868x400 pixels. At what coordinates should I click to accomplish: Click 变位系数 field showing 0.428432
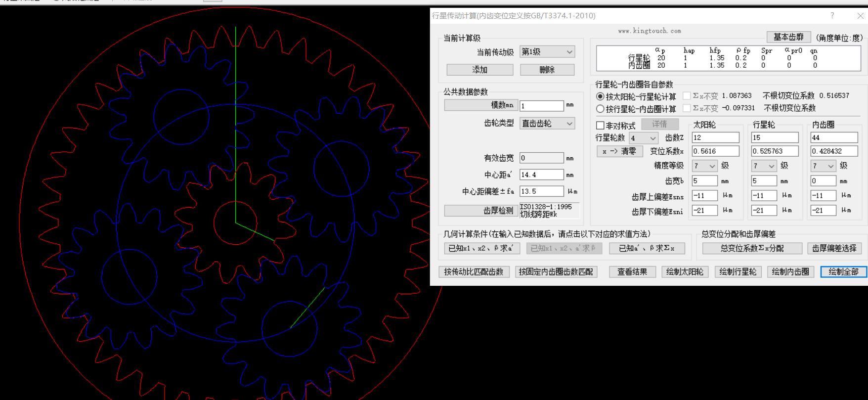pyautogui.click(x=834, y=151)
